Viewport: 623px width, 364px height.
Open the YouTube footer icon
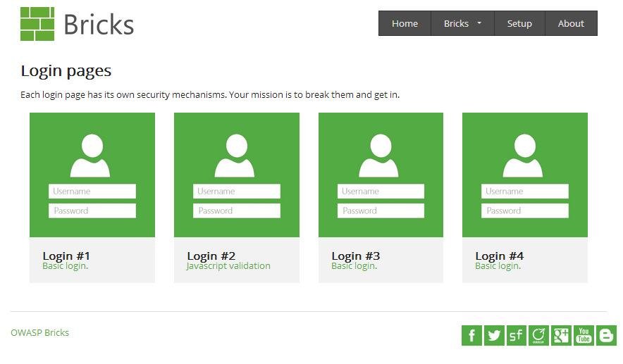584,335
